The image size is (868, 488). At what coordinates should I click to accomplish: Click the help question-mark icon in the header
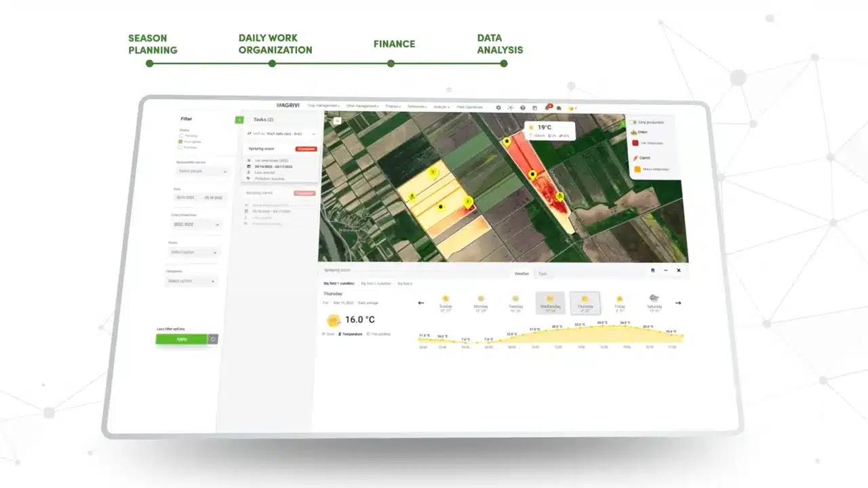point(523,107)
